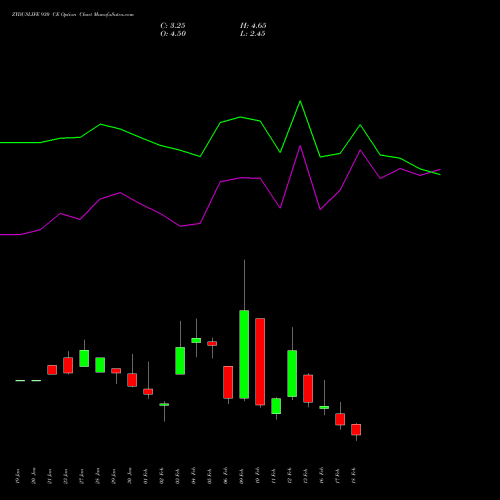Click the opening price value O: 4.50
500x500 pixels.
pos(173,34)
